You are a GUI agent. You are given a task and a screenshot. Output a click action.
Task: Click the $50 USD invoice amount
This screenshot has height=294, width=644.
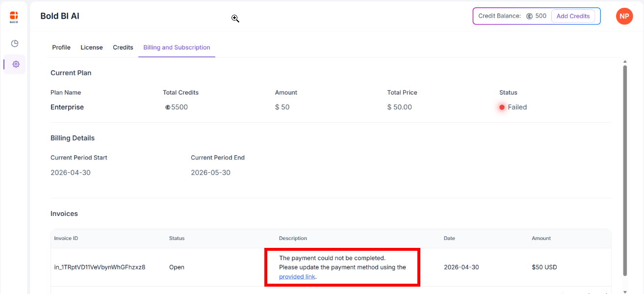coord(544,267)
